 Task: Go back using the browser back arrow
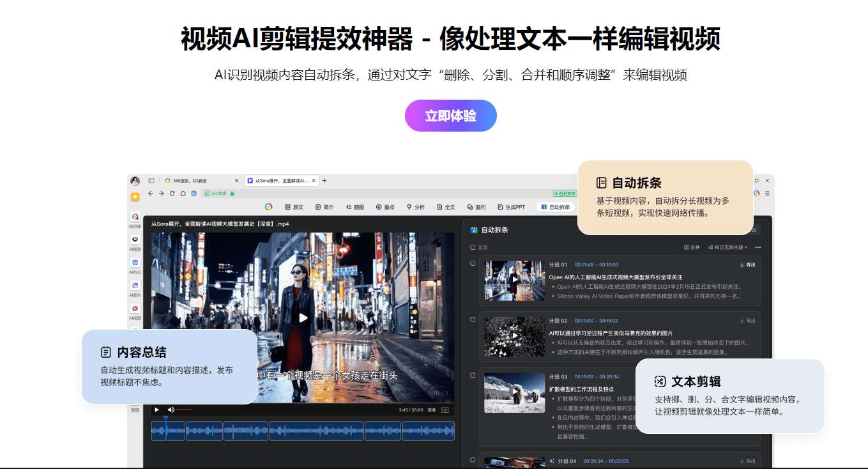151,193
